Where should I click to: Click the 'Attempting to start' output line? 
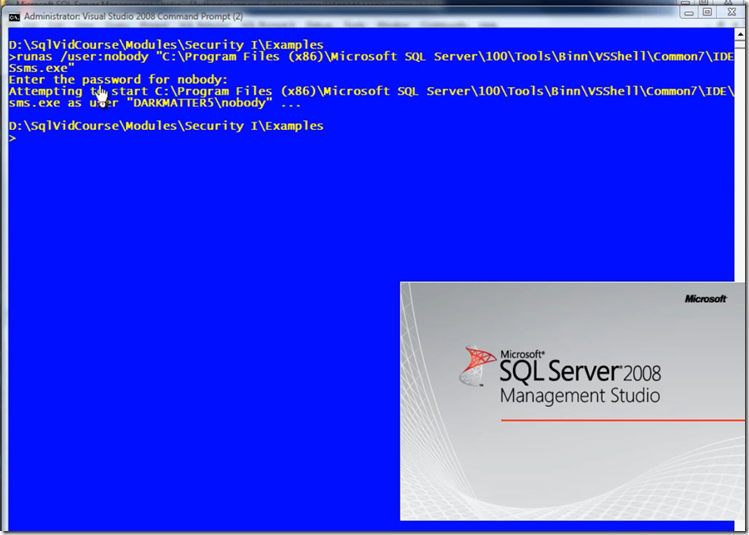point(371,91)
